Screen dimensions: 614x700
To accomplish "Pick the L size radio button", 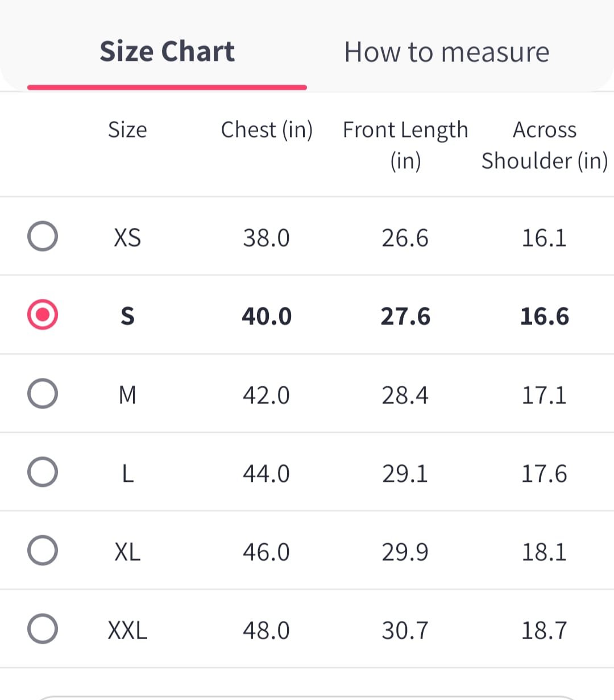I will point(43,472).
